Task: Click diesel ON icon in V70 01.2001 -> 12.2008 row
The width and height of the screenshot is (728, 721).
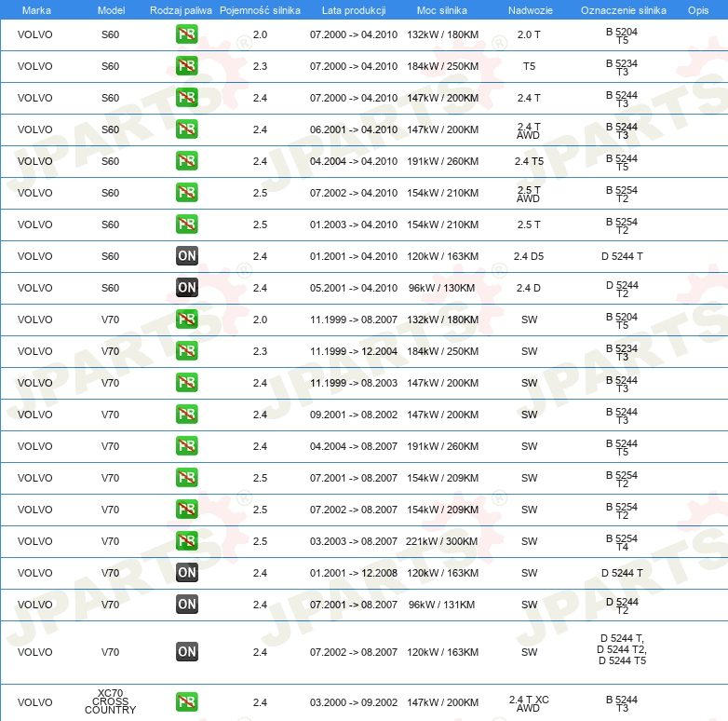Action: (x=187, y=572)
